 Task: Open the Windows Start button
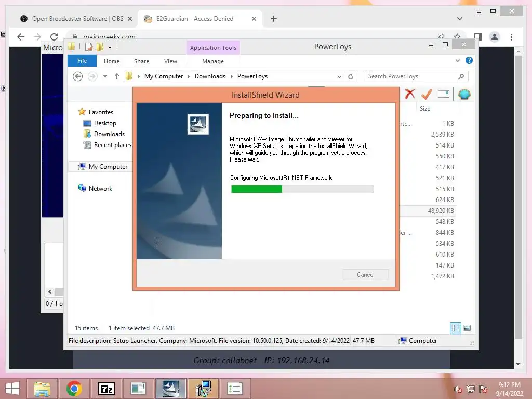tap(12, 389)
